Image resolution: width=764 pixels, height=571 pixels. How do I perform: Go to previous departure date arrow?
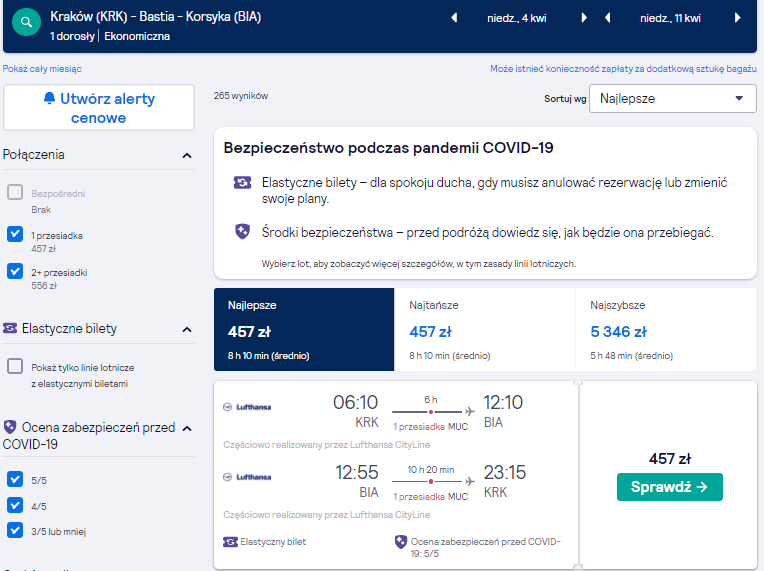[x=454, y=18]
